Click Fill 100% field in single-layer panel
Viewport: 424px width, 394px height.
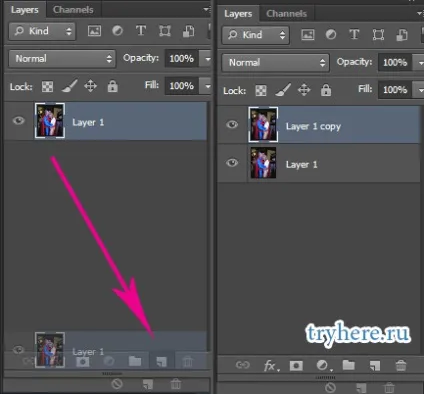coord(182,86)
